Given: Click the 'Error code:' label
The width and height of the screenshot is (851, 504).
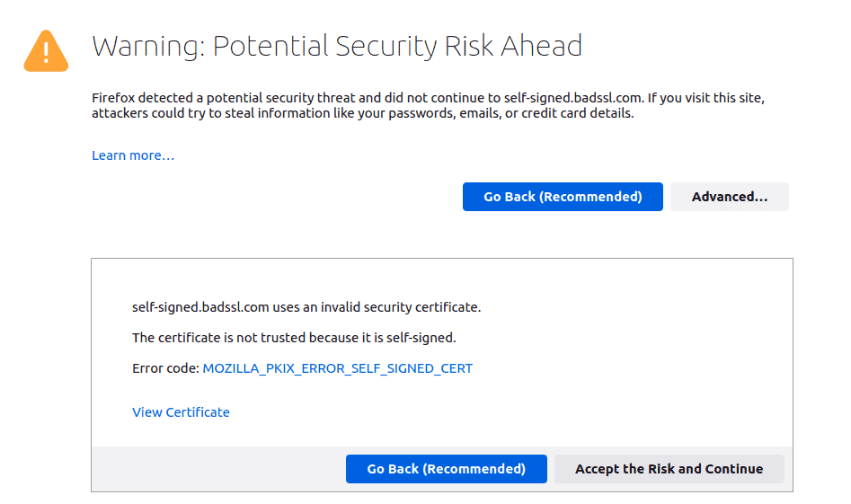Looking at the screenshot, I should (165, 368).
